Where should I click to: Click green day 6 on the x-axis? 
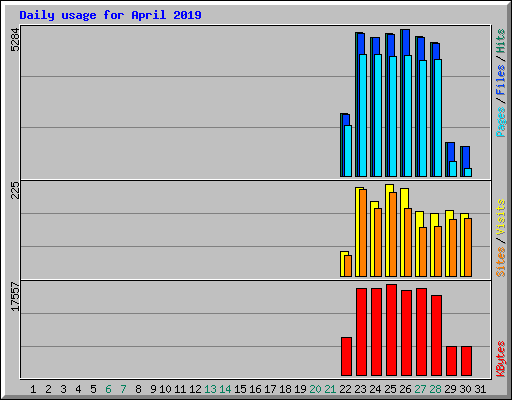tap(108, 389)
